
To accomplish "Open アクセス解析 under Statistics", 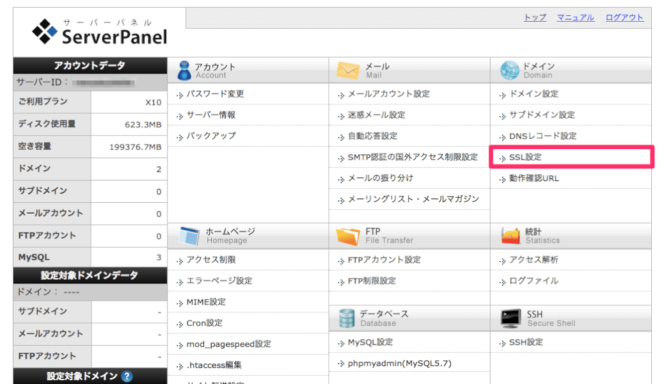I will point(534,260).
